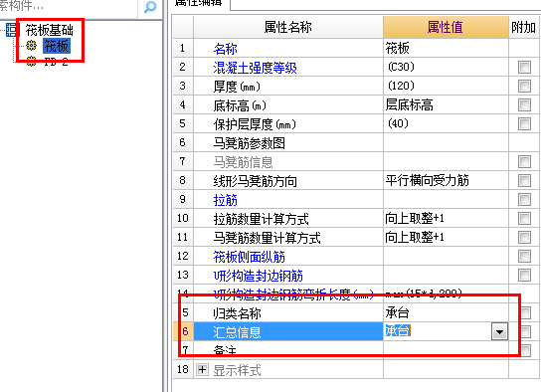The width and height of the screenshot is (541, 392).
Task: Select the 筏板 component in tree
Action: (57, 46)
